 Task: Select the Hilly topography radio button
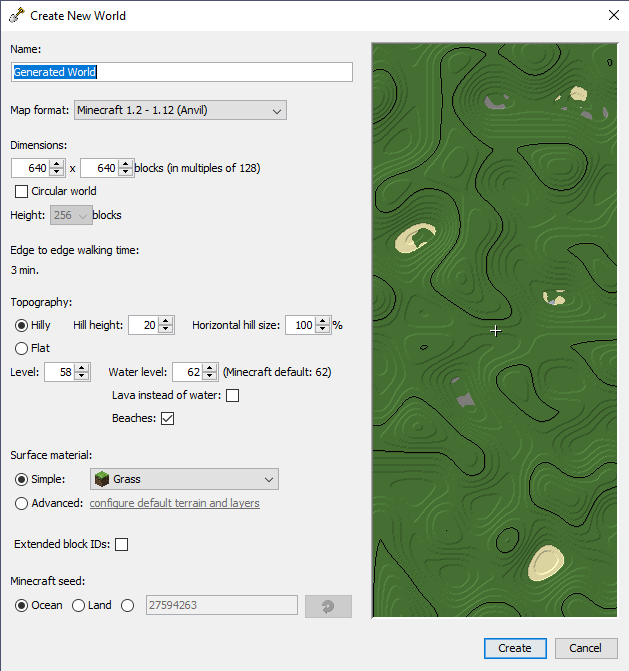21,326
